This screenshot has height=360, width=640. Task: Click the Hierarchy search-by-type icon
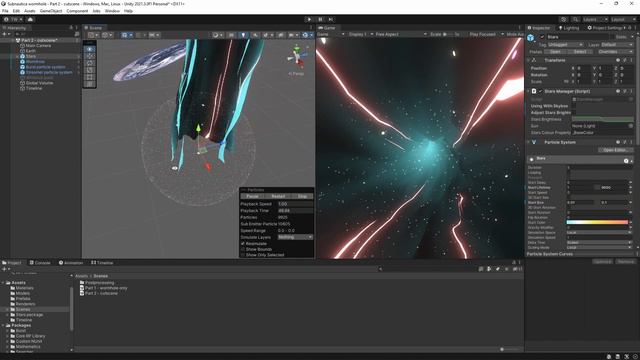click(77, 34)
